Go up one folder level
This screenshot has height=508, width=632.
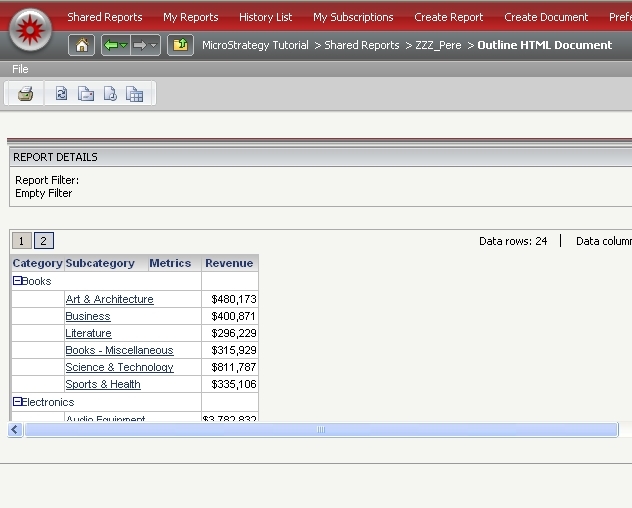tap(180, 45)
